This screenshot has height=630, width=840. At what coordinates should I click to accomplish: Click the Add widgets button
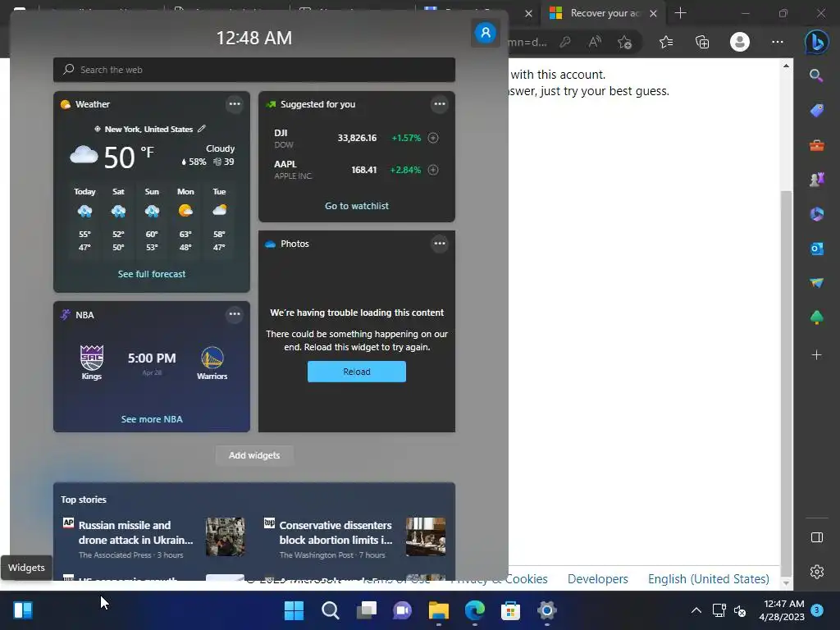pos(254,454)
